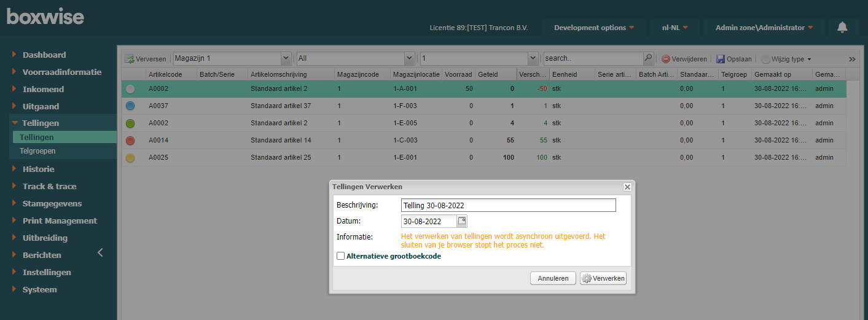Expand the Development options menu
868x320 pixels.
pos(593,28)
